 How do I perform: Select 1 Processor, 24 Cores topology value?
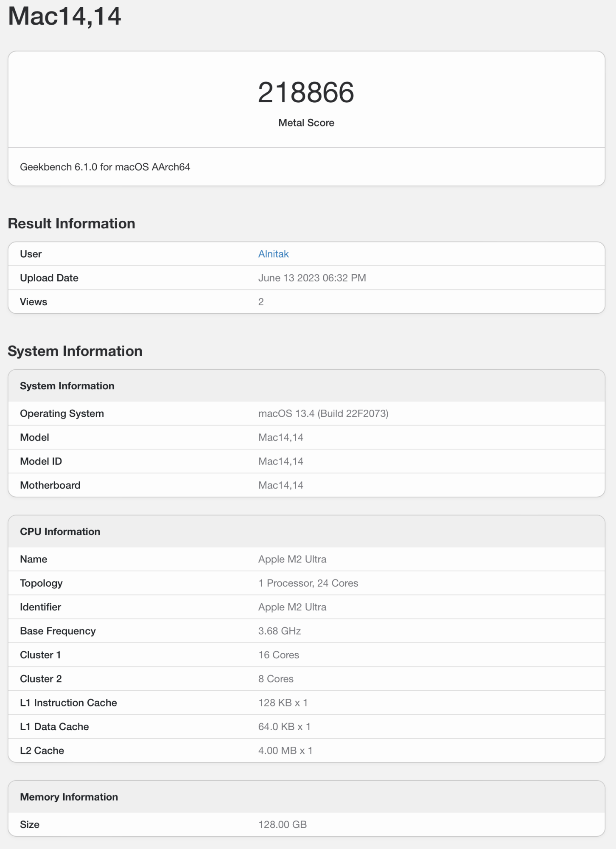coord(308,583)
